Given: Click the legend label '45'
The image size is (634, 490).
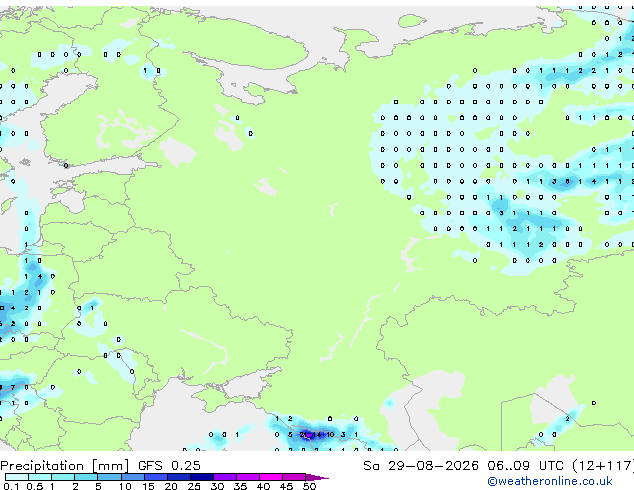Looking at the screenshot, I should (x=286, y=486).
